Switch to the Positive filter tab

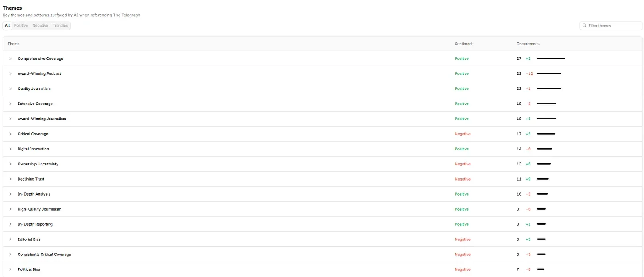(21, 26)
